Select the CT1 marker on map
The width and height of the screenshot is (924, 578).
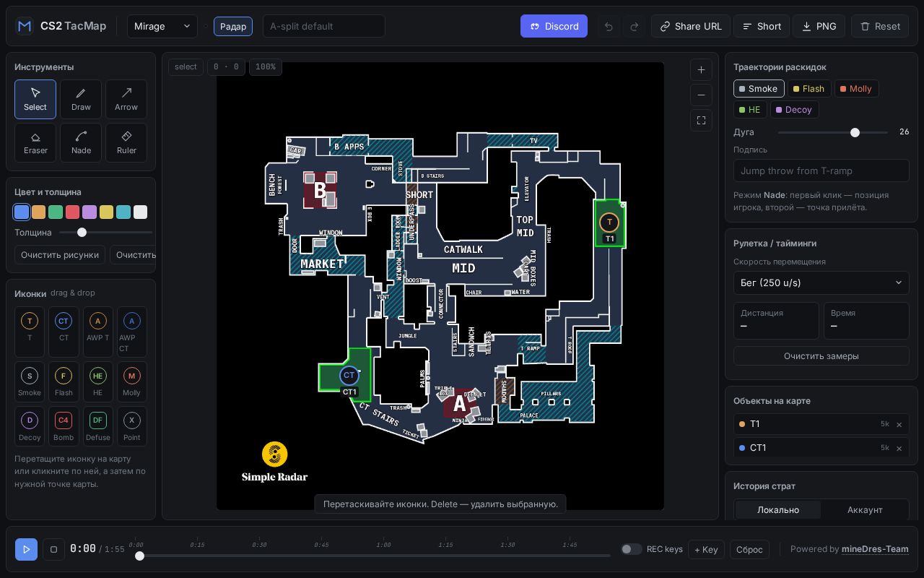click(349, 375)
